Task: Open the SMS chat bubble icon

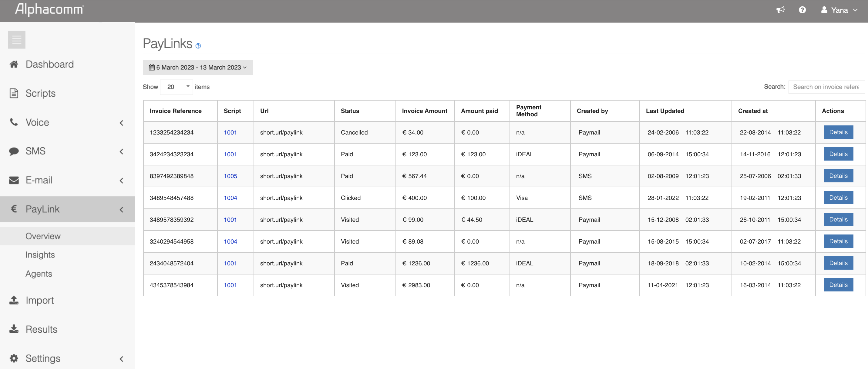Action: (14, 151)
